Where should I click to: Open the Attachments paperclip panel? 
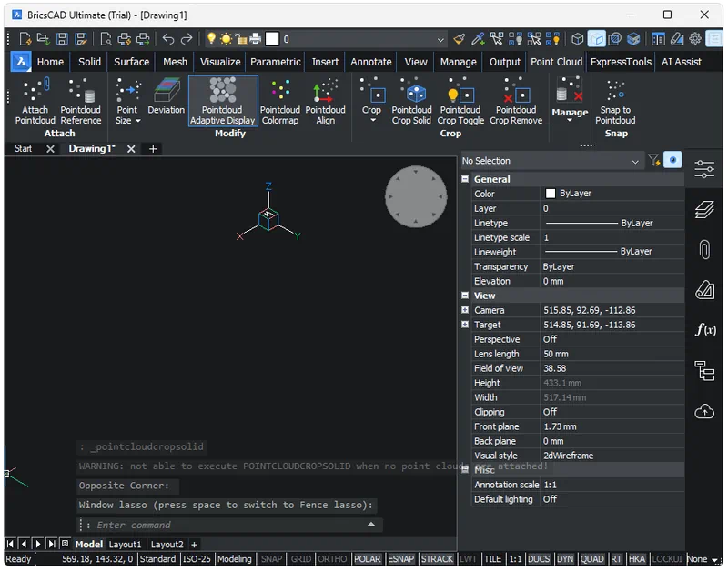704,250
